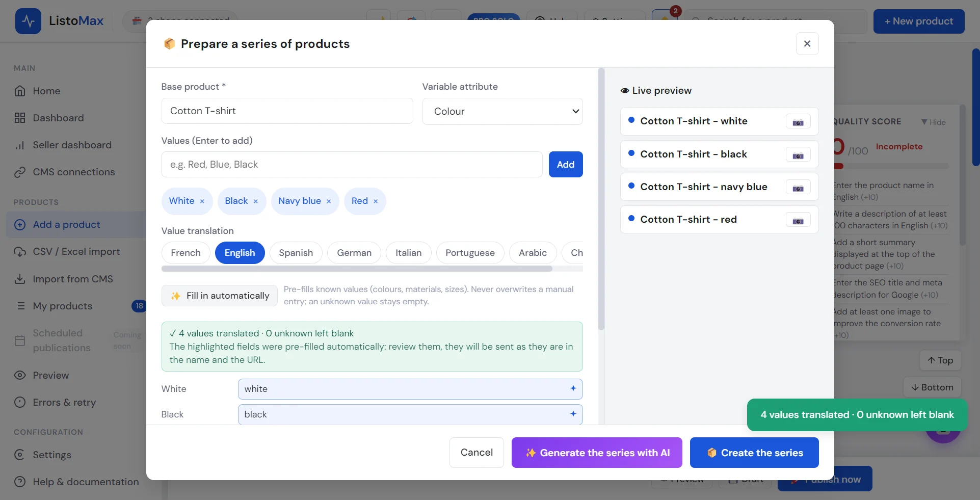The width and height of the screenshot is (980, 500).
Task: Open the Variable attribute Colour dropdown
Action: pos(502,111)
